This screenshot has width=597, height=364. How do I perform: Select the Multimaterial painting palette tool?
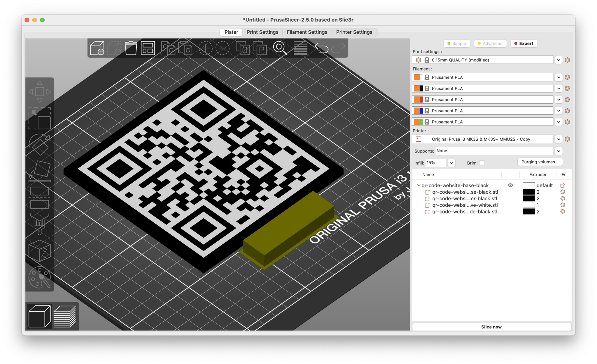[x=40, y=278]
